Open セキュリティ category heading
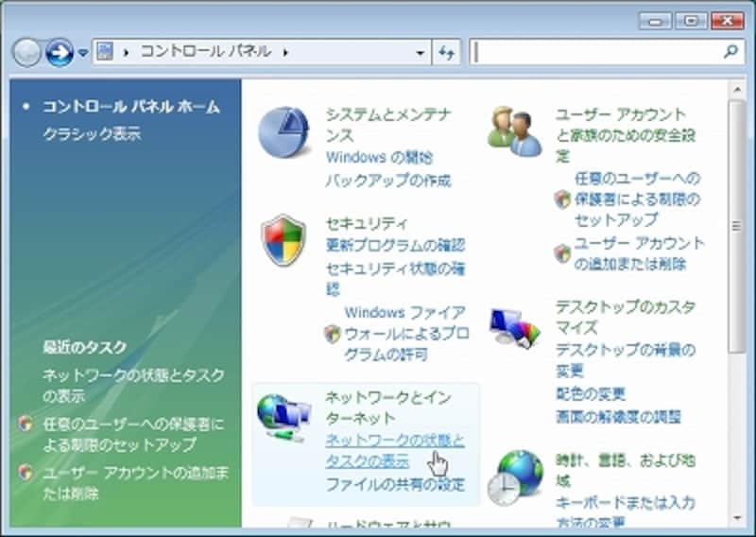756x537 pixels. click(x=367, y=223)
